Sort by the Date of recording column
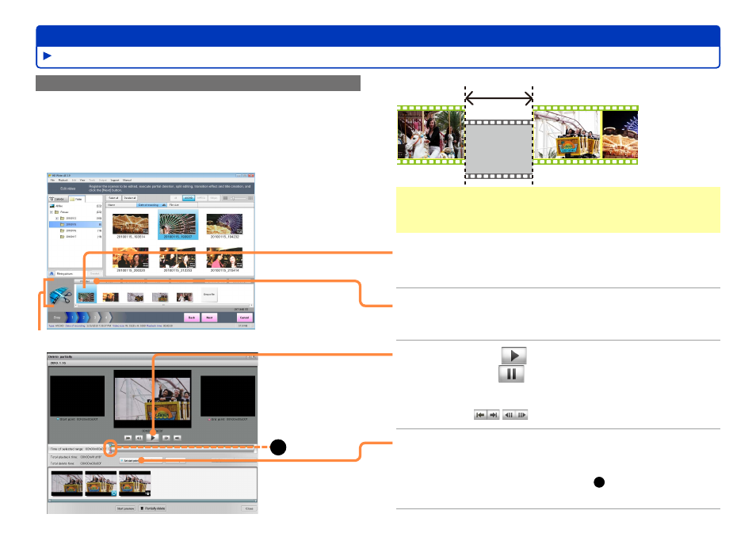756x533 pixels. 152,205
